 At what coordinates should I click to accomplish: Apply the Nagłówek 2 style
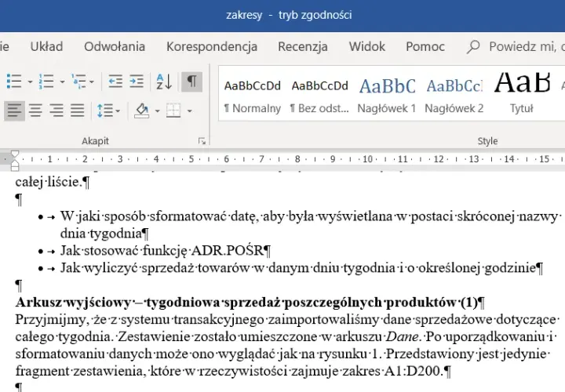(x=454, y=95)
